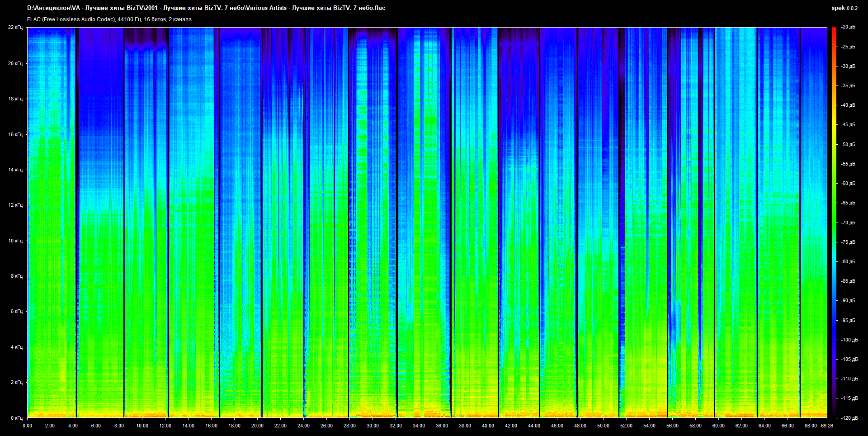This screenshot has width=868, height=436.
Task: Click the file path title at top
Action: click(206, 8)
